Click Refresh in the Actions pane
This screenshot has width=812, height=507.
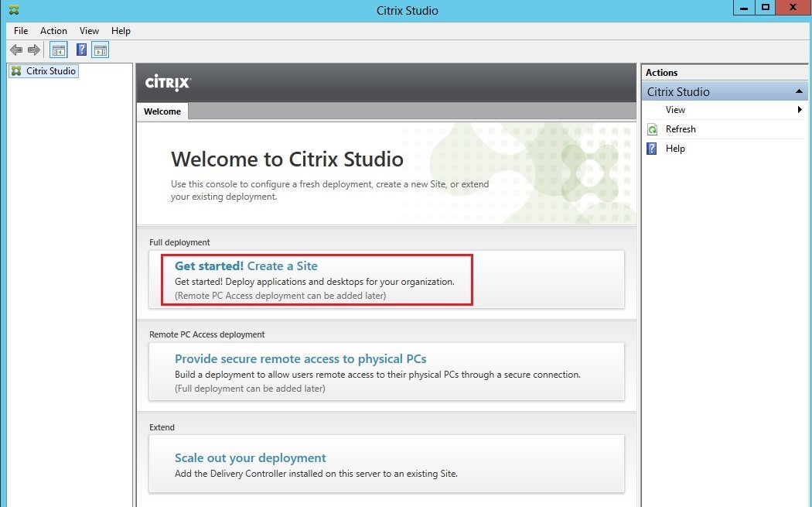[681, 129]
